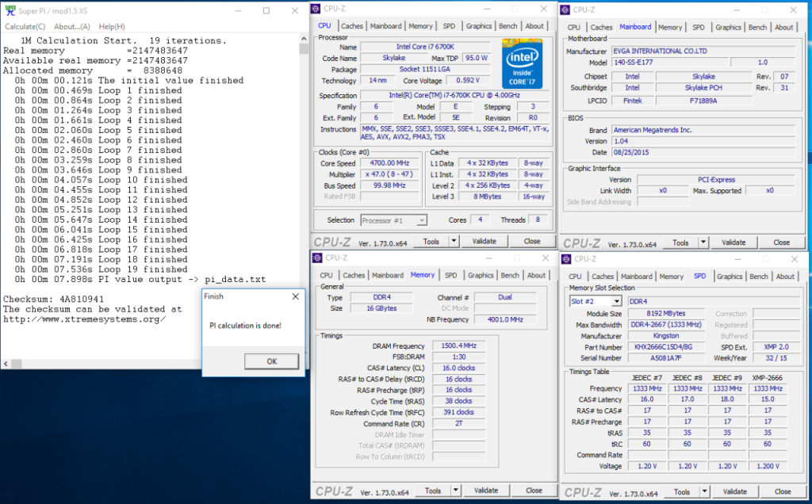
Task: Click the Close button in the SPD window
Action: (783, 491)
